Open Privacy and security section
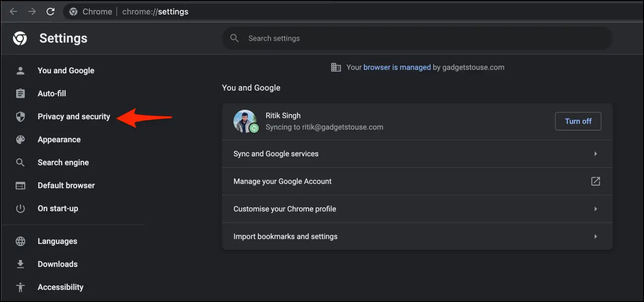This screenshot has width=644, height=302. click(74, 117)
